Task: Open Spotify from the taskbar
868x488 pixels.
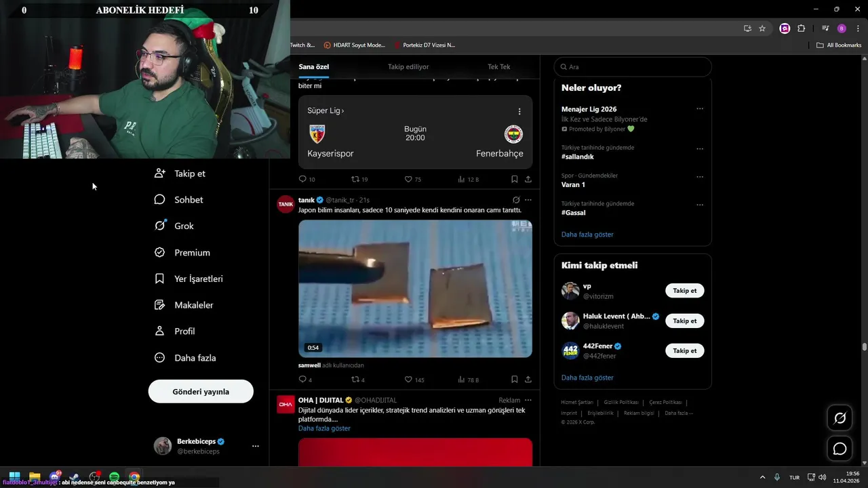Action: pyautogui.click(x=114, y=477)
